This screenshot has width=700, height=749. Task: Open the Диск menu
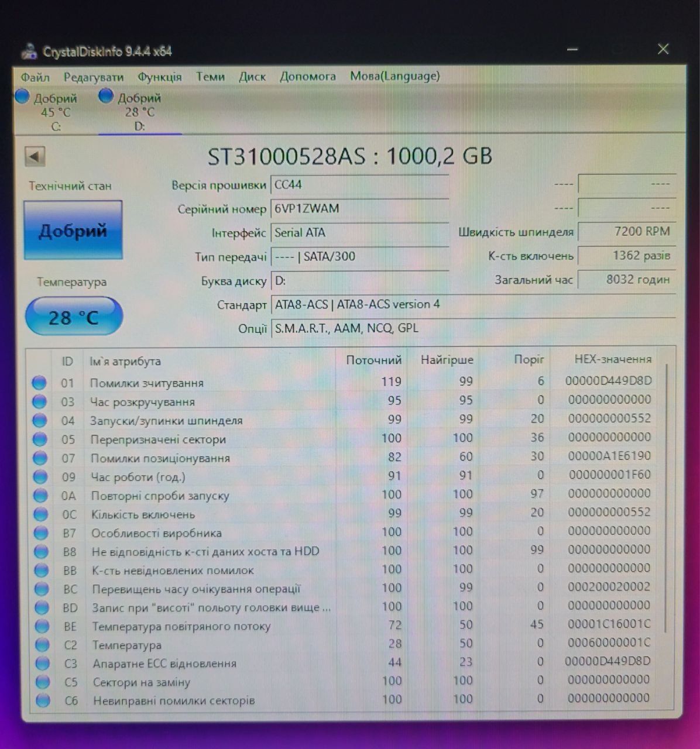pyautogui.click(x=252, y=77)
